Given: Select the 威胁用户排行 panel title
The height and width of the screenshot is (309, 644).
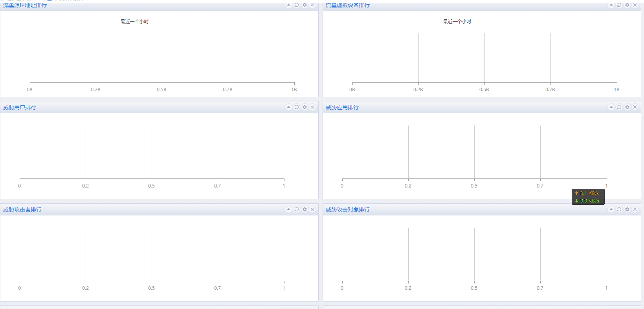Looking at the screenshot, I should (x=20, y=107).
